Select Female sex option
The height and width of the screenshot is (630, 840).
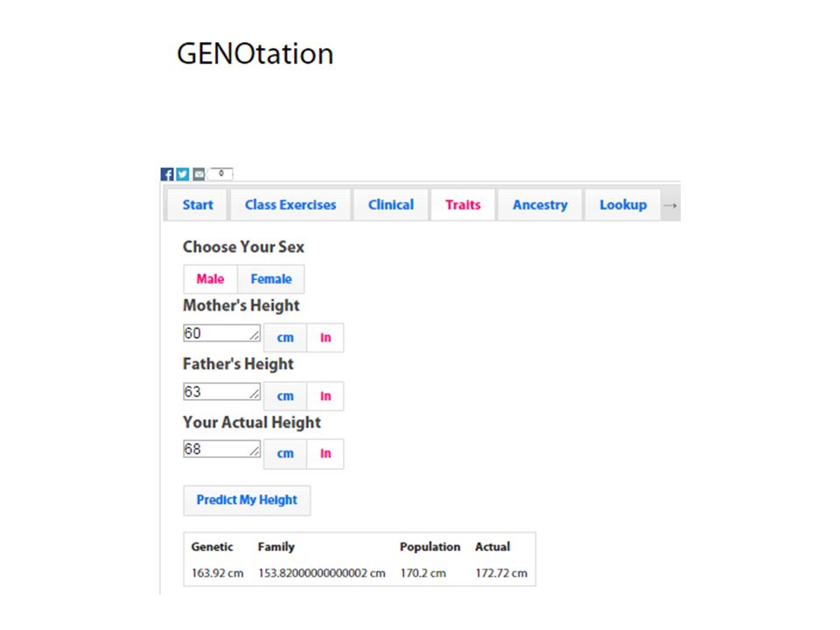(271, 279)
